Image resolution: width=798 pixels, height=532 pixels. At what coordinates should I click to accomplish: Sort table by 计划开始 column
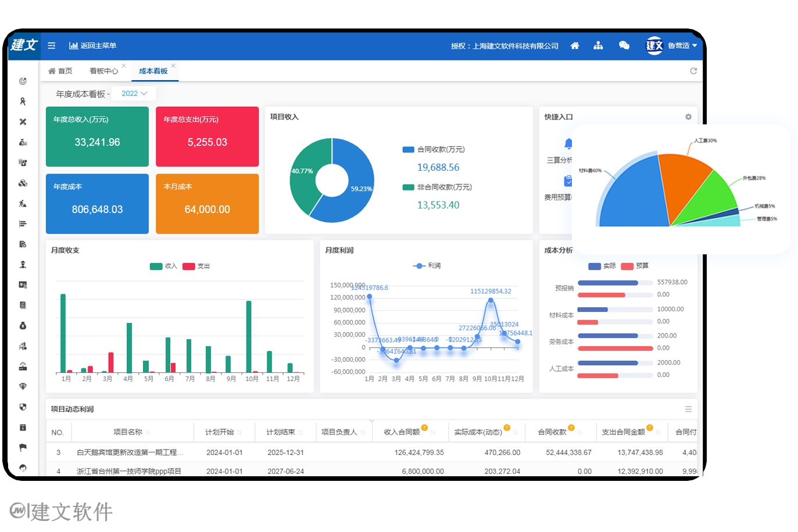pos(224,432)
